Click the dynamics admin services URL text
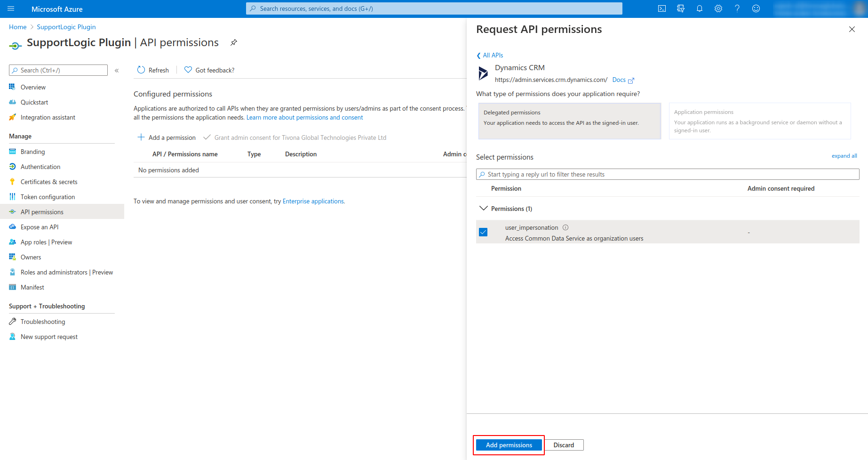Image resolution: width=868 pixels, height=460 pixels. (551, 80)
